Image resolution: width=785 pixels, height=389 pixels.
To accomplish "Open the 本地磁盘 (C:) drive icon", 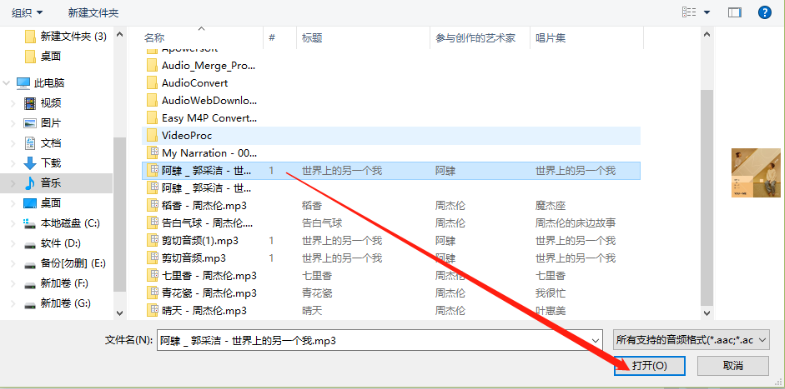I will click(x=30, y=223).
